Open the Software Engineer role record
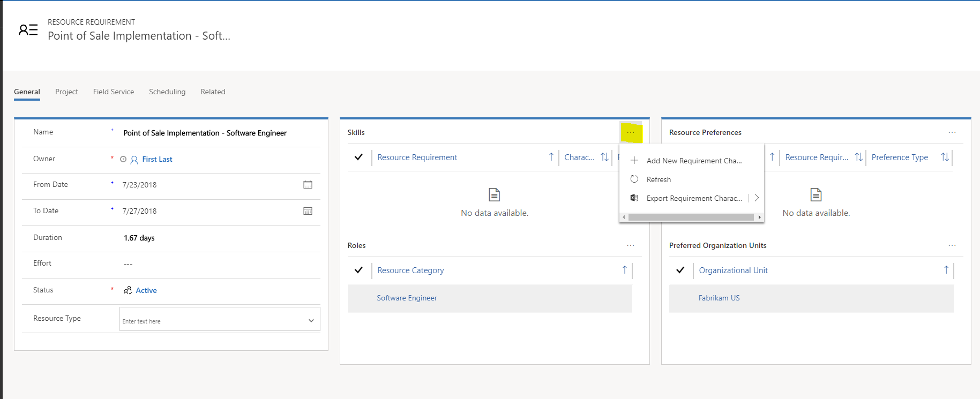Image resolution: width=980 pixels, height=399 pixels. click(407, 298)
